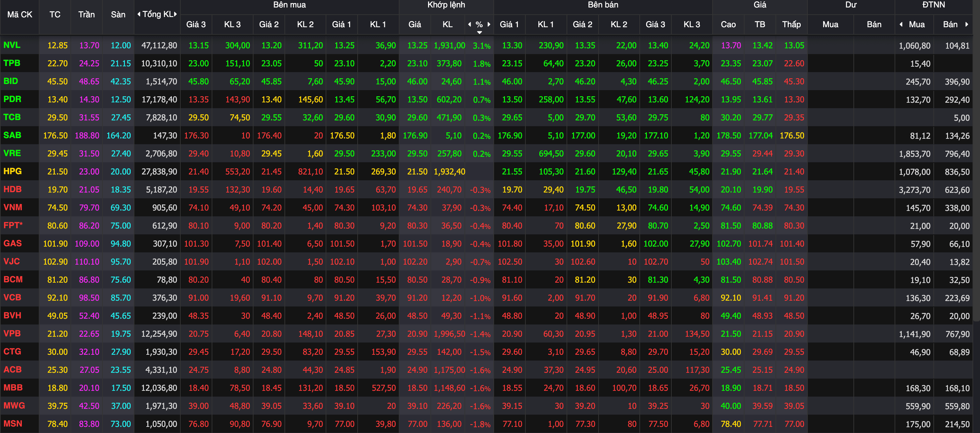Choose MWG ticker symbol

point(14,406)
